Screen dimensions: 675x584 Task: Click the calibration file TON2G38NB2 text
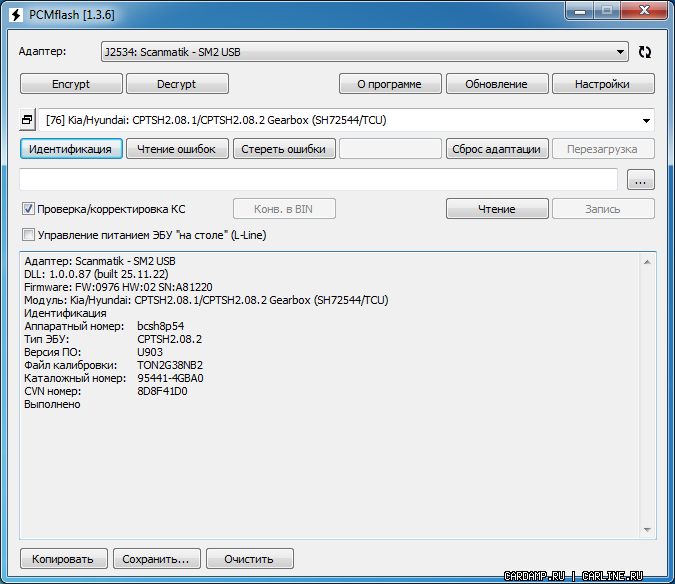pyautogui.click(x=170, y=365)
